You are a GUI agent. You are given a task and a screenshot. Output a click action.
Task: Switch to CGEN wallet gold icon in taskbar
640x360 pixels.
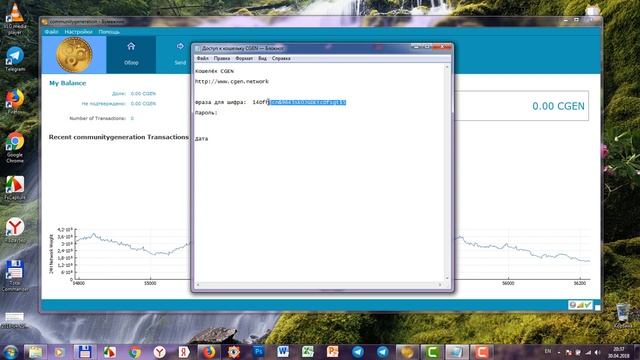[x=407, y=352]
